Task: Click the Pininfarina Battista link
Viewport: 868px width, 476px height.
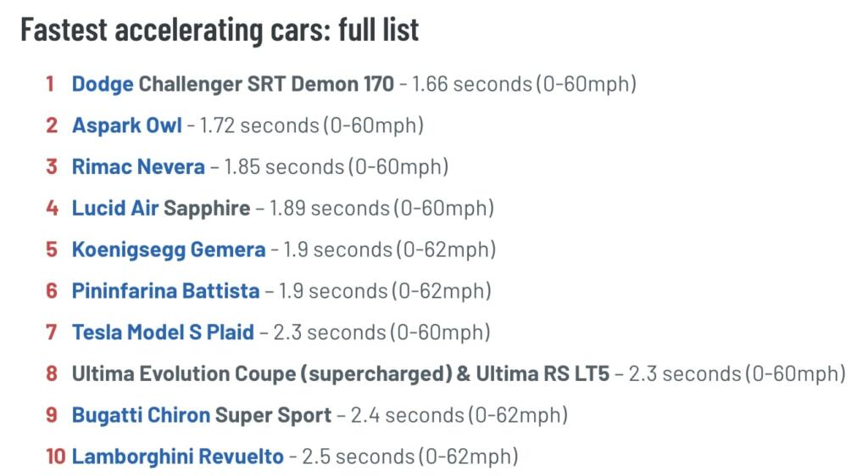Action: [165, 291]
